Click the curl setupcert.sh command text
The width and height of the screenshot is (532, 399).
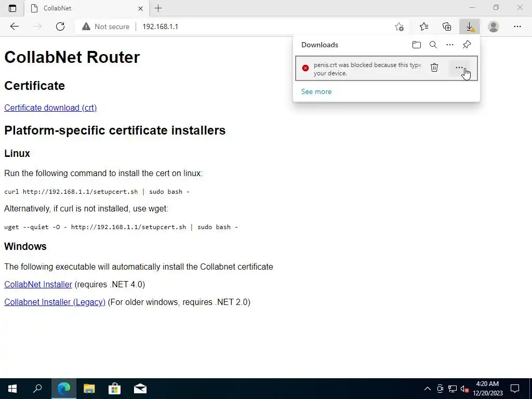tap(97, 192)
